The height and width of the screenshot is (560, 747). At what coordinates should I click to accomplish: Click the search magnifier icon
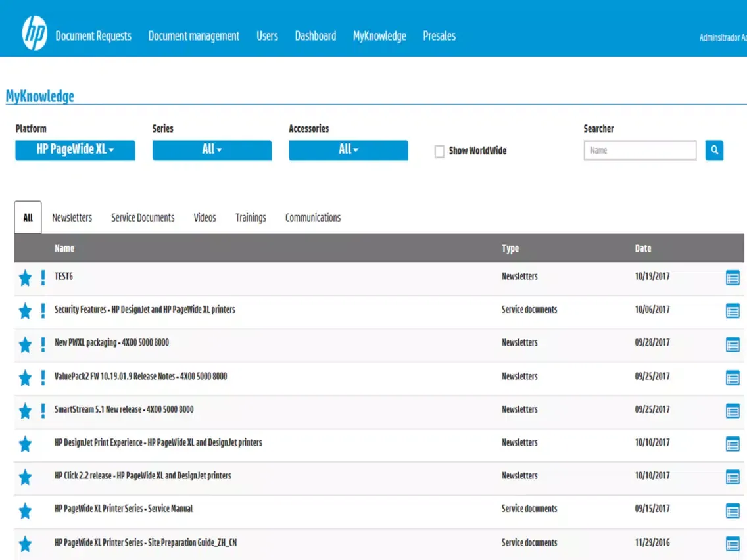click(x=714, y=151)
